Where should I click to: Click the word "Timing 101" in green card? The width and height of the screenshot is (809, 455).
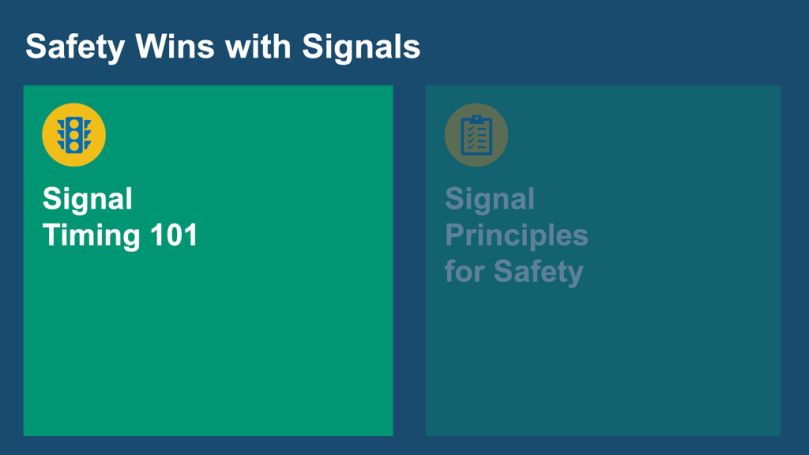[120, 236]
